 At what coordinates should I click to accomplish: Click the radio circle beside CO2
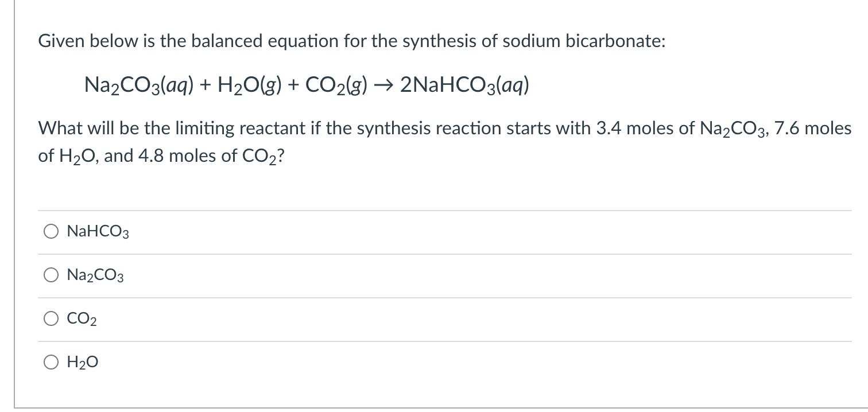tap(52, 318)
